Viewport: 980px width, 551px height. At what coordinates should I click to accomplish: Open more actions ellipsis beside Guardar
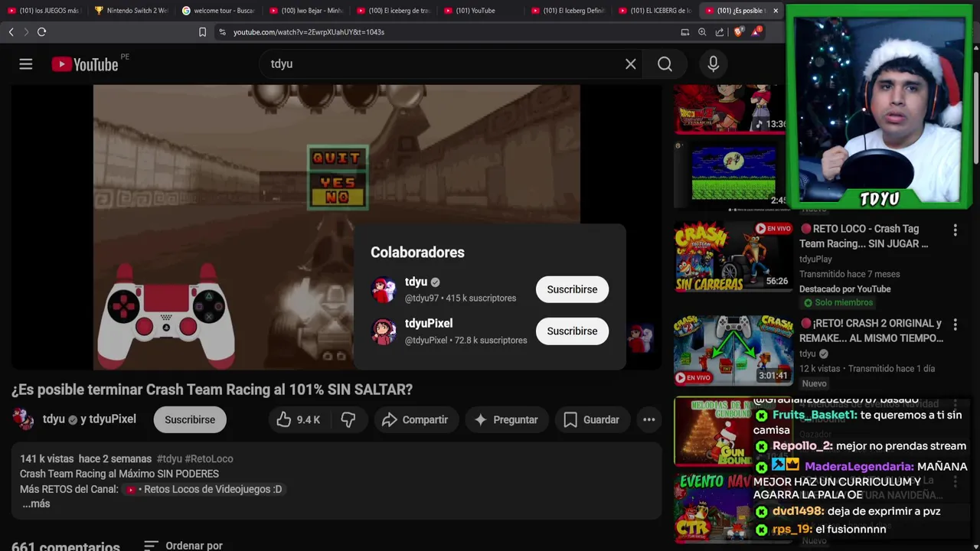(x=648, y=419)
